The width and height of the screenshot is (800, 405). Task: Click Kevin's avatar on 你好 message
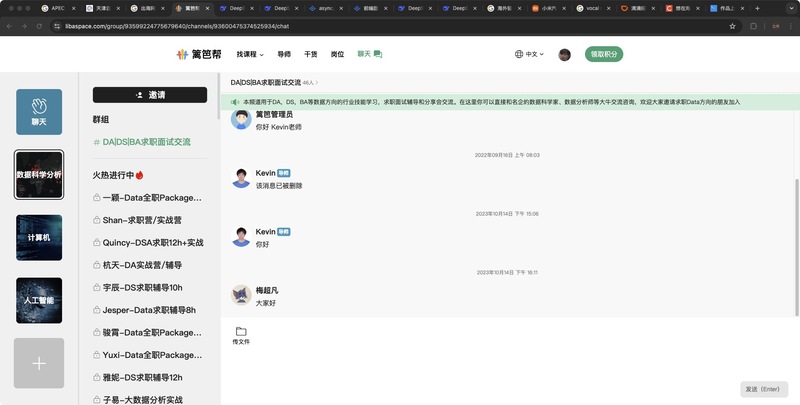[241, 237]
